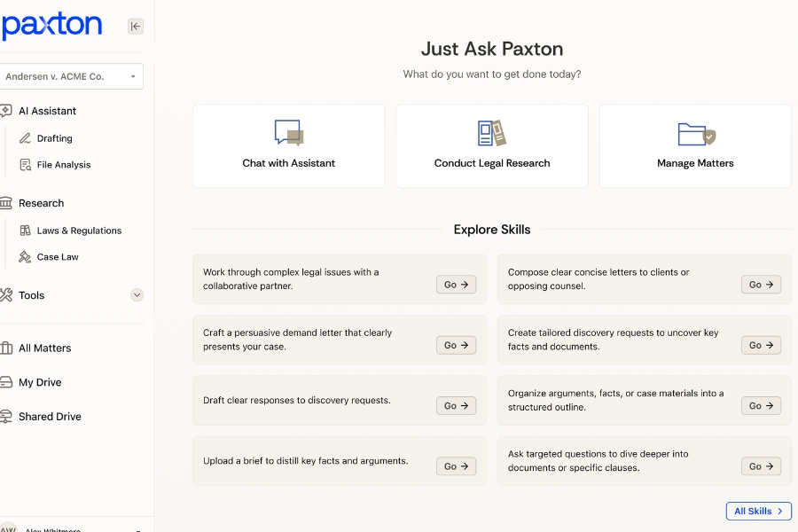798x532 pixels.
Task: Click the File Analysis document icon
Action: [x=25, y=165]
